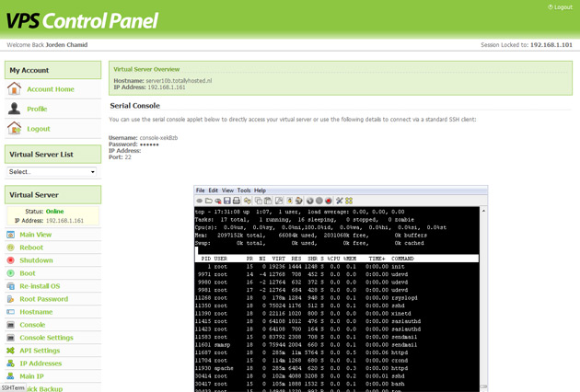
Task: Click the Account Home house icon
Action: click(14, 89)
